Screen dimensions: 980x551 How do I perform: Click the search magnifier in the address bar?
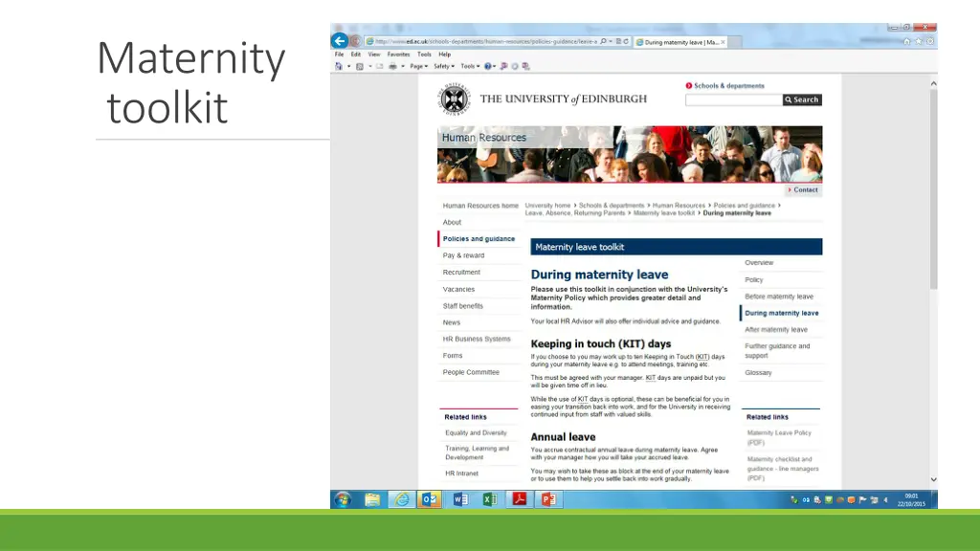[603, 42]
